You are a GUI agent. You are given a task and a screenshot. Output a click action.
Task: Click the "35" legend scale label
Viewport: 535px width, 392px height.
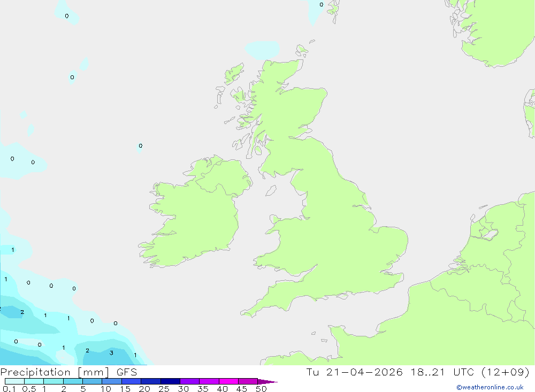point(203,389)
